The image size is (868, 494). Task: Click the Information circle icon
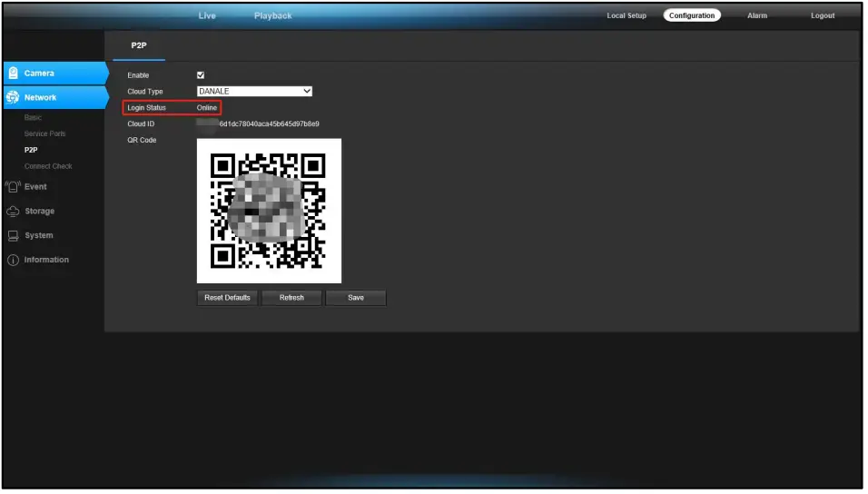13,261
